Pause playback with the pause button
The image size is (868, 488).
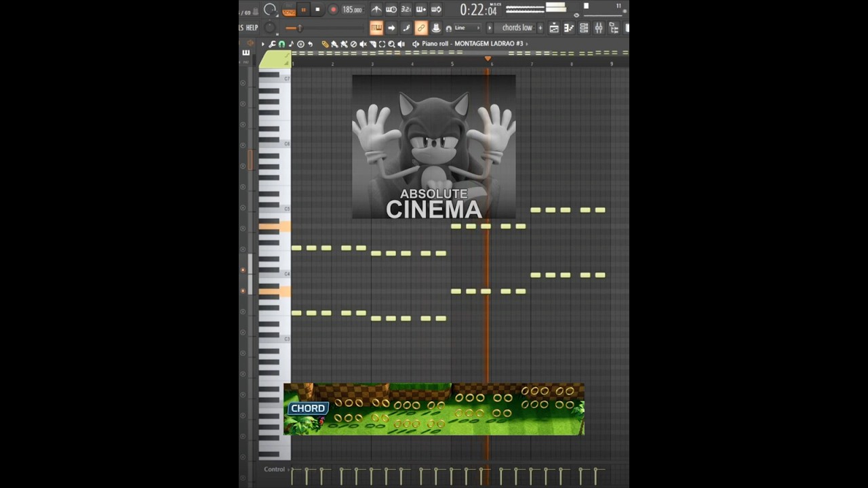303,9
